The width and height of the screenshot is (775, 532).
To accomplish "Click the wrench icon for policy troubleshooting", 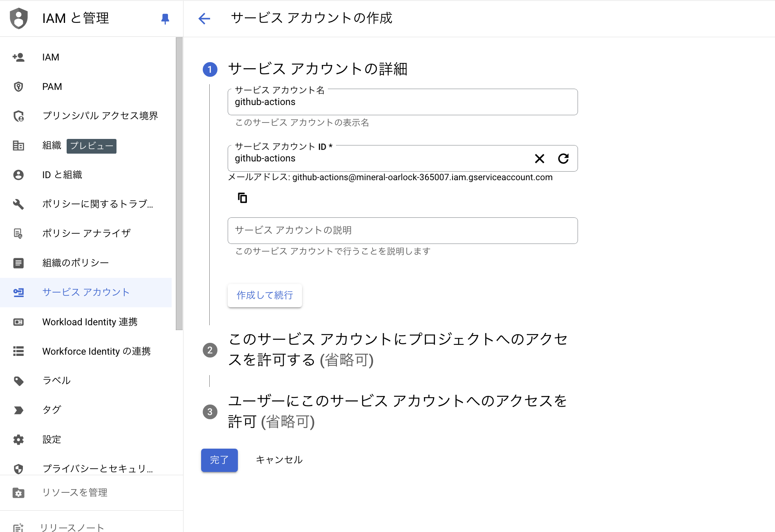I will 18,204.
